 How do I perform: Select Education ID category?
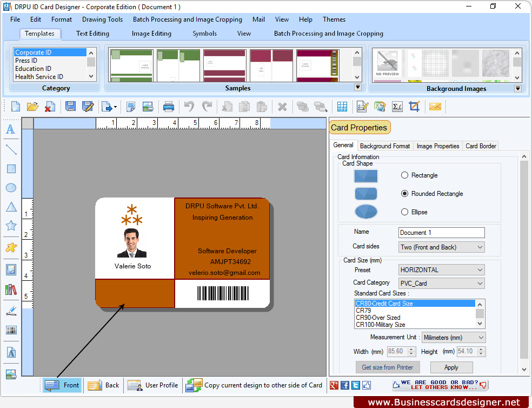[50, 69]
